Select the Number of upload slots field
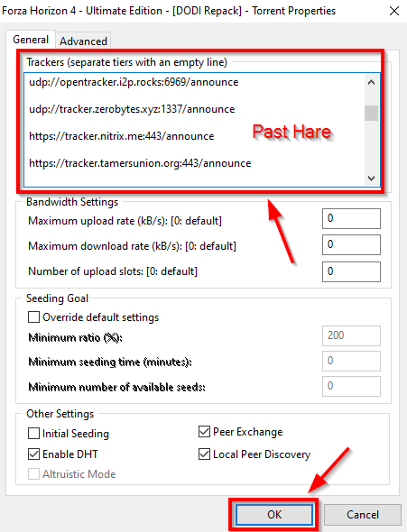Image resolution: width=407 pixels, height=532 pixels. [x=351, y=271]
